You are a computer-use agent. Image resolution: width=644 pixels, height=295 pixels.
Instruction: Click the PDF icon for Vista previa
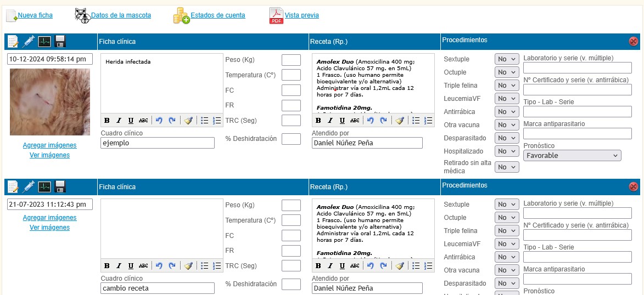tap(276, 15)
